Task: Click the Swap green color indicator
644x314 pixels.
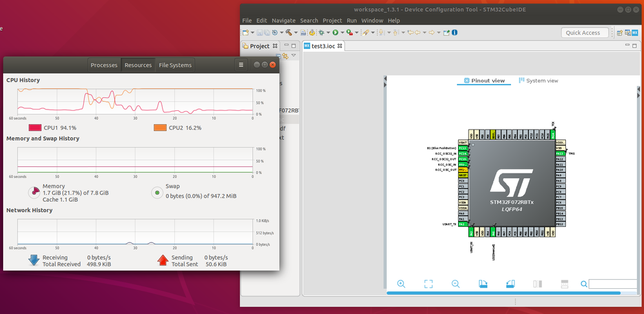Action: tap(157, 193)
